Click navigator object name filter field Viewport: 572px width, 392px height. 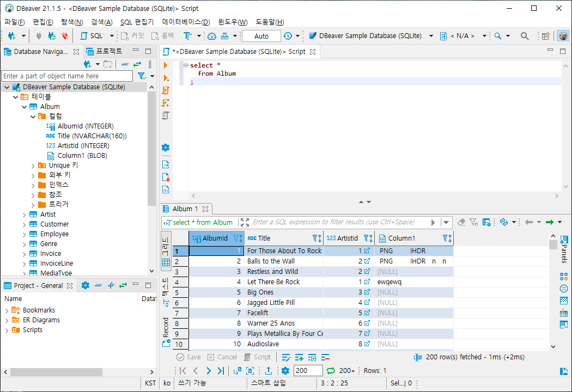click(67, 76)
